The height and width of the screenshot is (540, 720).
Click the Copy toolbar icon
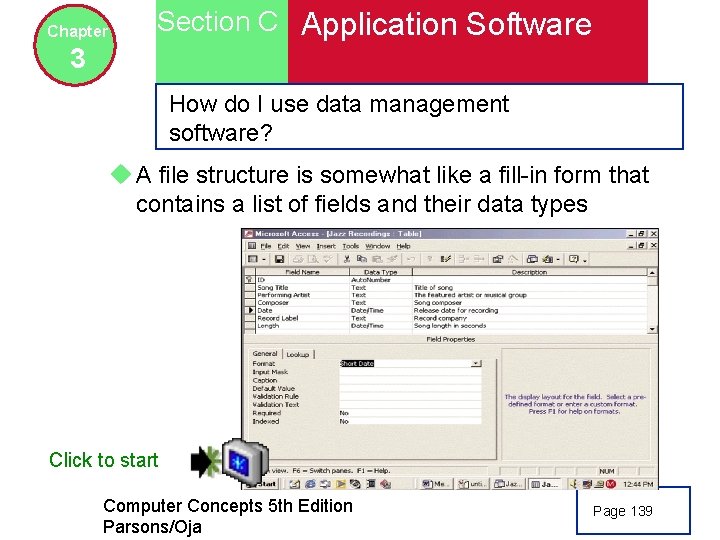362,259
